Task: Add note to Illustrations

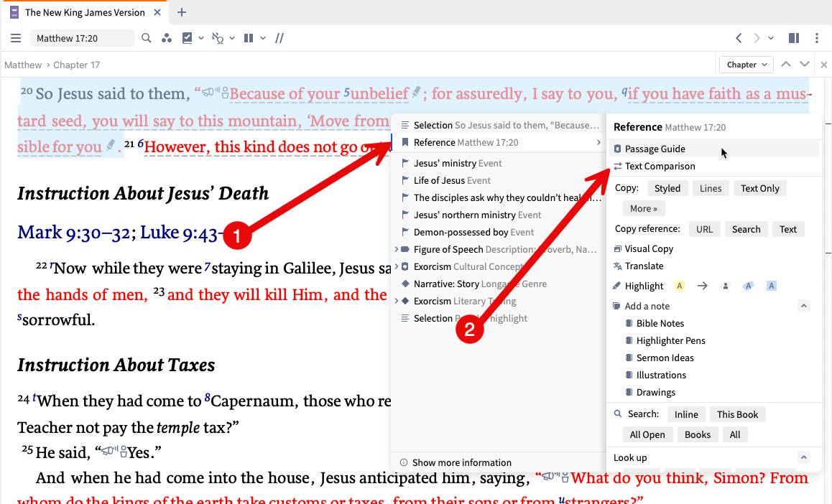Action: pyautogui.click(x=661, y=375)
